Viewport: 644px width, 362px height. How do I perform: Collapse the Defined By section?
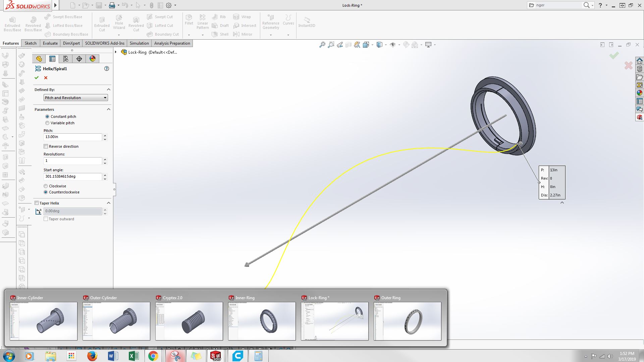[x=109, y=89]
